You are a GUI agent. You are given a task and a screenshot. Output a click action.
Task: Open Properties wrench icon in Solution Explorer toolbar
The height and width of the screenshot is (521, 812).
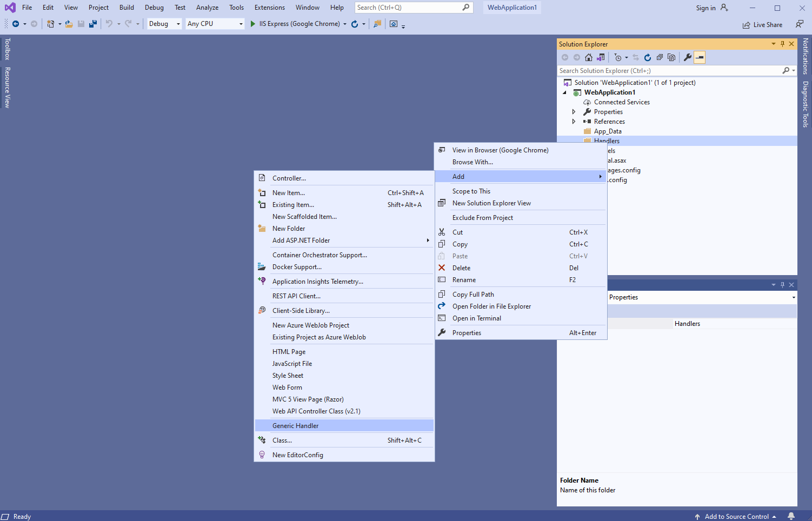(x=688, y=57)
